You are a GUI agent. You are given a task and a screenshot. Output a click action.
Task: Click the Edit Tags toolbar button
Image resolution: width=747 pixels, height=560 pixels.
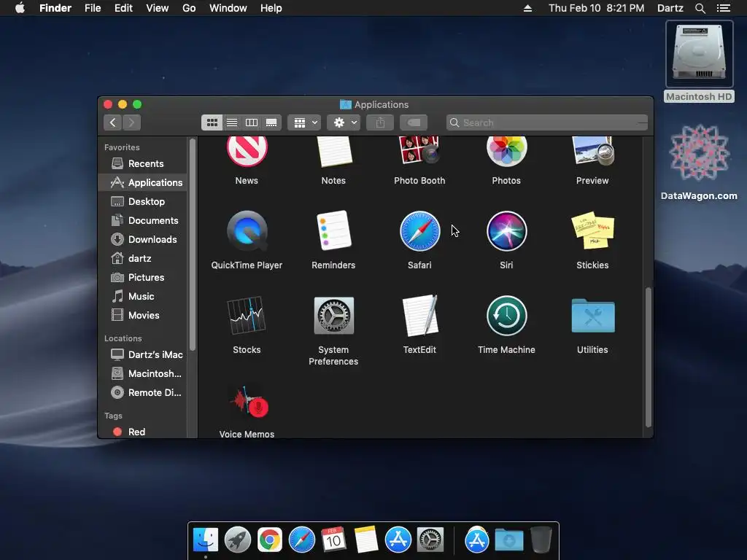pyautogui.click(x=414, y=122)
